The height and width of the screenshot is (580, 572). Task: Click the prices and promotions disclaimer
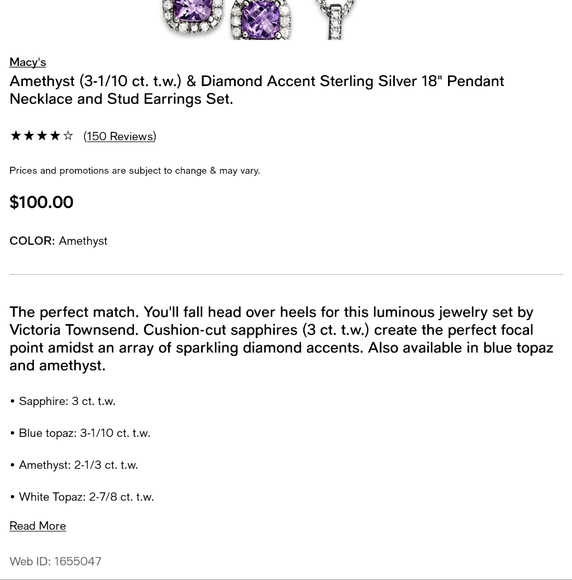point(135,171)
